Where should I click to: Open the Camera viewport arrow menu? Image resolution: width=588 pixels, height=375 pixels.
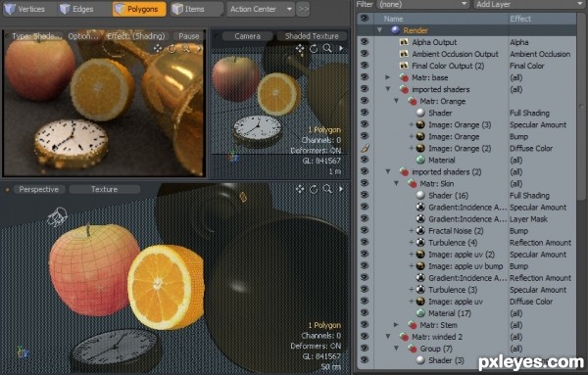(341, 48)
